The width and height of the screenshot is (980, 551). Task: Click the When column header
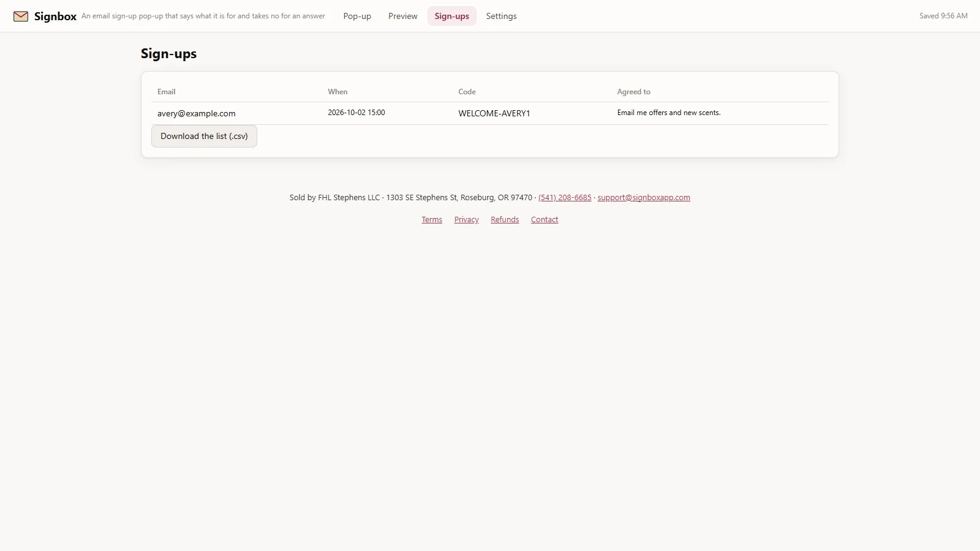[x=337, y=92]
